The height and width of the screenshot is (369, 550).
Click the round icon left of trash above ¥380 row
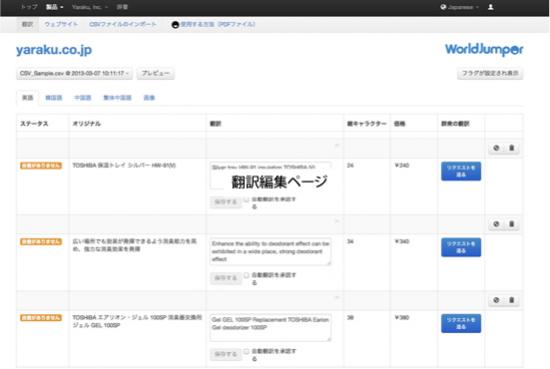[496, 300]
